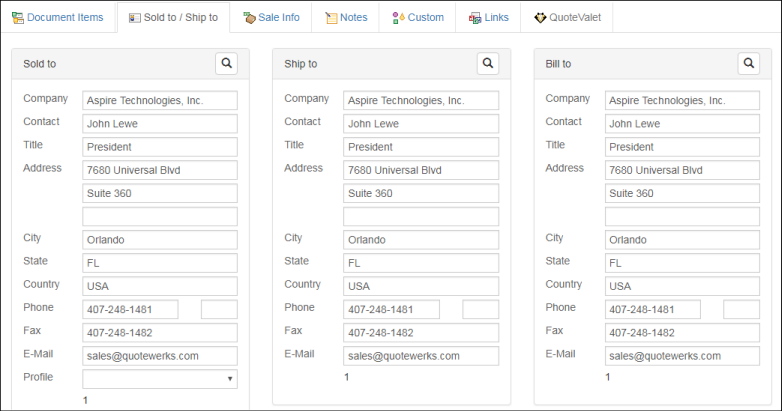Select the Sold to panel heading text
The width and height of the screenshot is (782, 411).
[39, 64]
